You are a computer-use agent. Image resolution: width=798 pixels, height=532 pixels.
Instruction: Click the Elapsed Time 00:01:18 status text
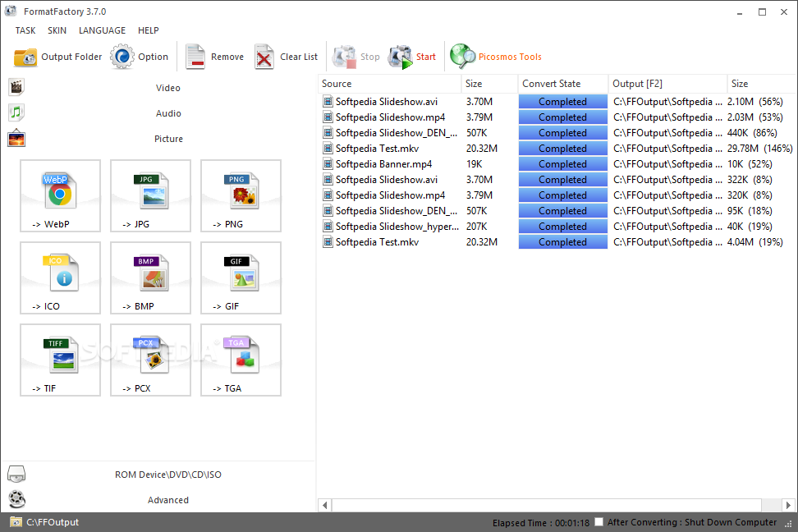pyautogui.click(x=540, y=522)
